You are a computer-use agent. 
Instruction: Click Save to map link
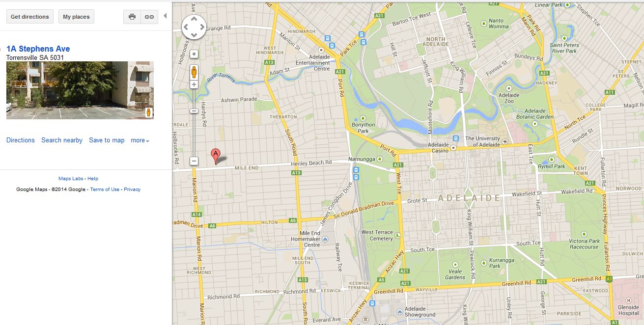tap(107, 140)
